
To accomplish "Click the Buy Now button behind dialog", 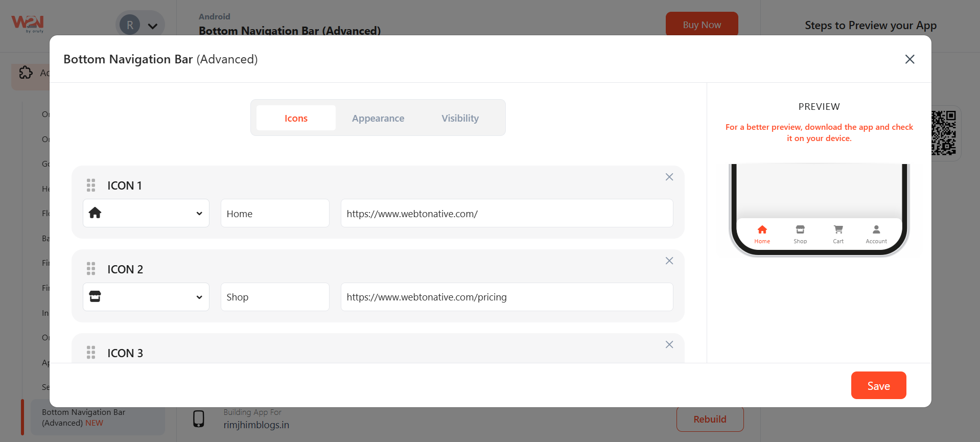I will click(x=702, y=24).
